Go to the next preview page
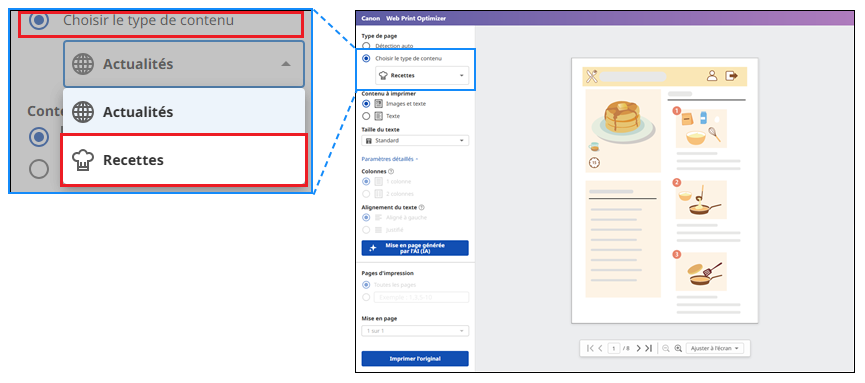Image resolution: width=865 pixels, height=383 pixels. pos(638,348)
